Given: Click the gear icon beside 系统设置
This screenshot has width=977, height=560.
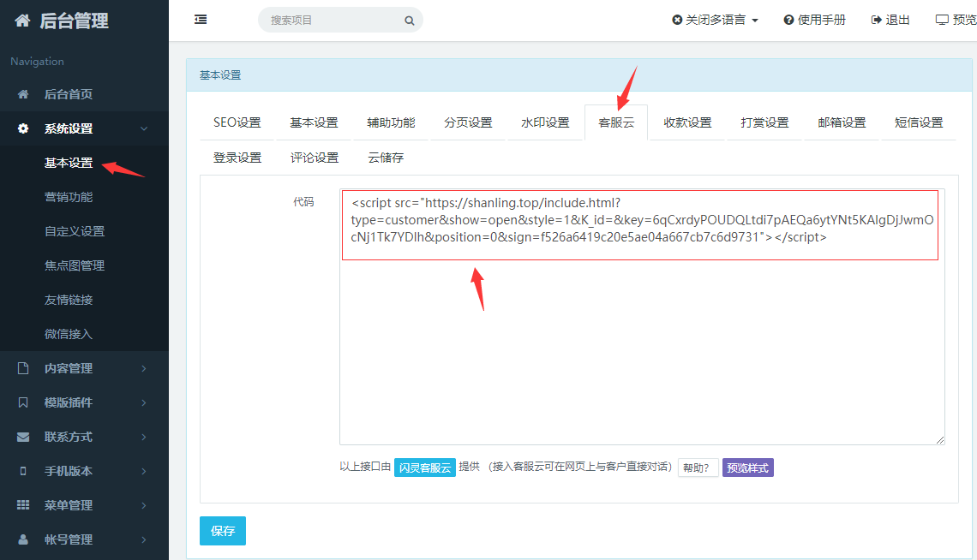Looking at the screenshot, I should click(23, 128).
